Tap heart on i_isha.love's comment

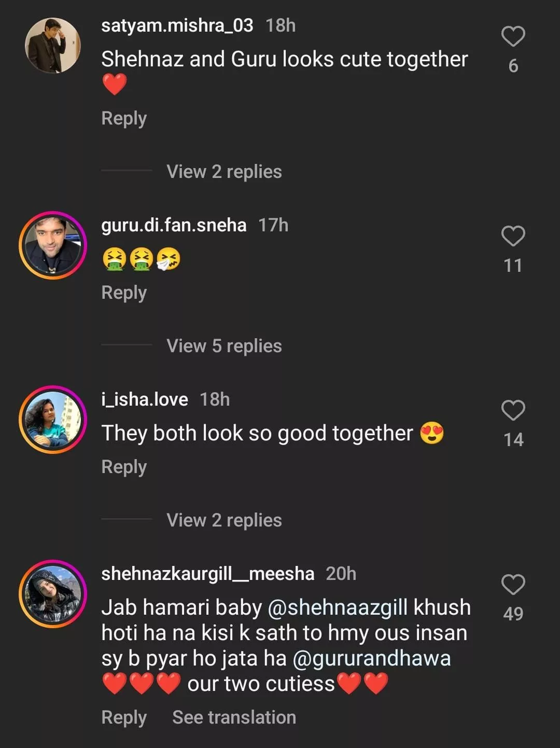pyautogui.click(x=513, y=410)
